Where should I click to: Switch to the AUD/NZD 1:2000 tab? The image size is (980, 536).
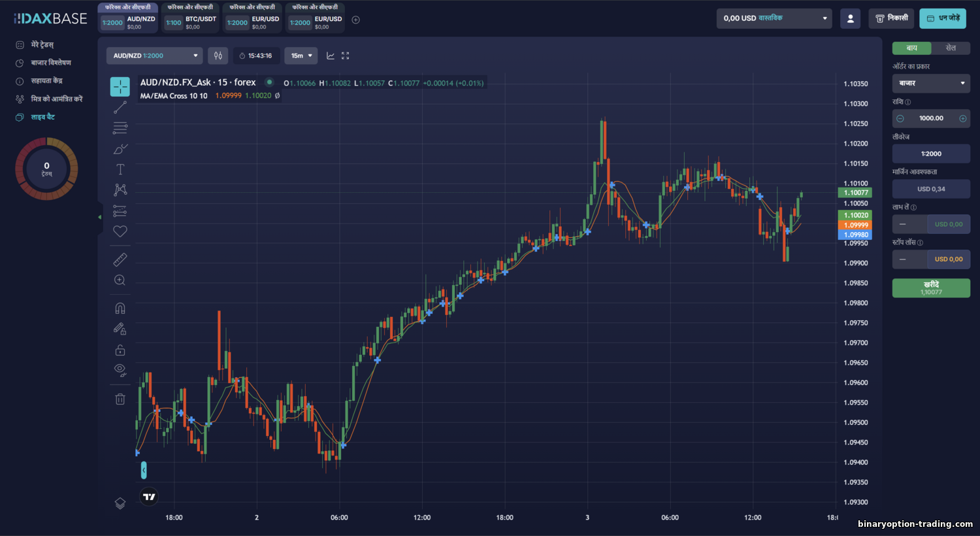[128, 18]
